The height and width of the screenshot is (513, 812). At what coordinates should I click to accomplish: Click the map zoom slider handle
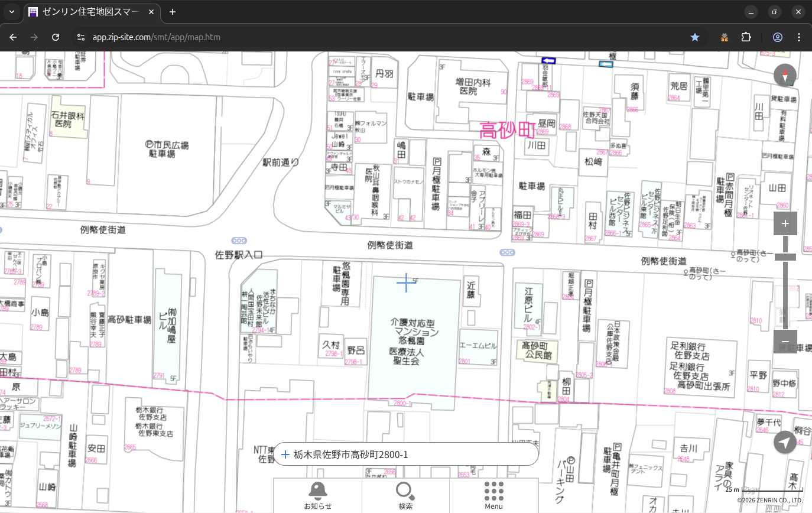tap(785, 257)
